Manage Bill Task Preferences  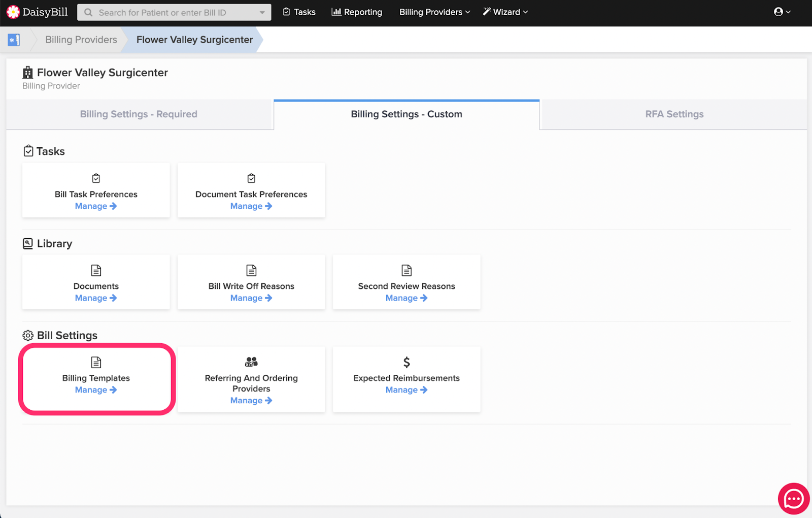(x=96, y=206)
